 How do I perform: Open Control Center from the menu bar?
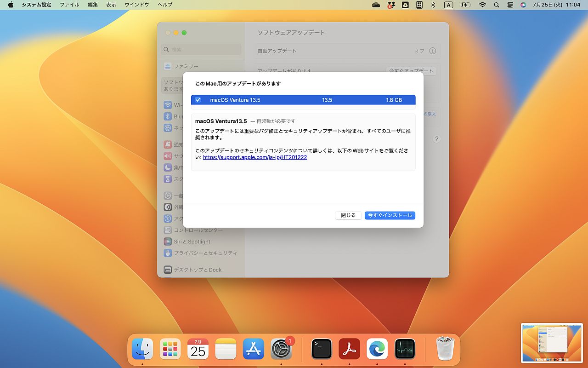510,5
